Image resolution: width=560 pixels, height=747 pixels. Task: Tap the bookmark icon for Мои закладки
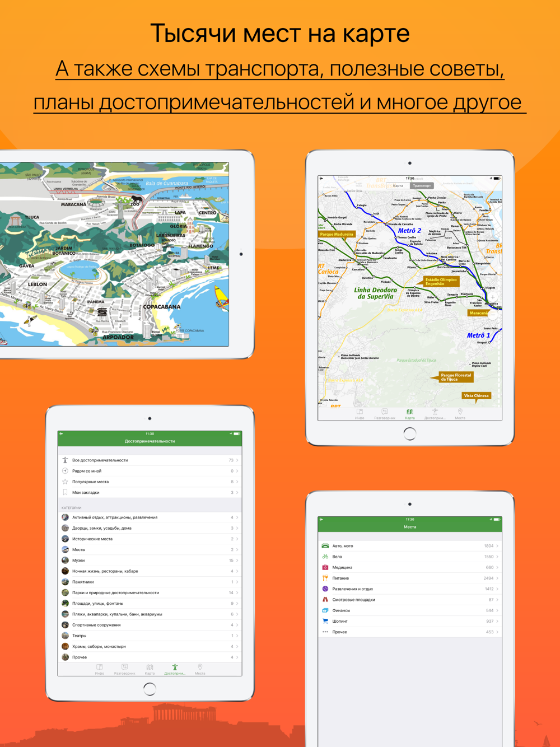point(65,493)
